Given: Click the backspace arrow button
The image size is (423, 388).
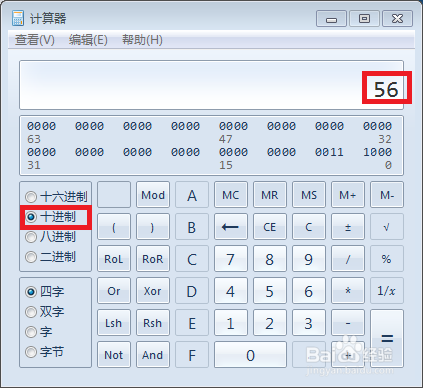Looking at the screenshot, I should pyautogui.click(x=231, y=227).
